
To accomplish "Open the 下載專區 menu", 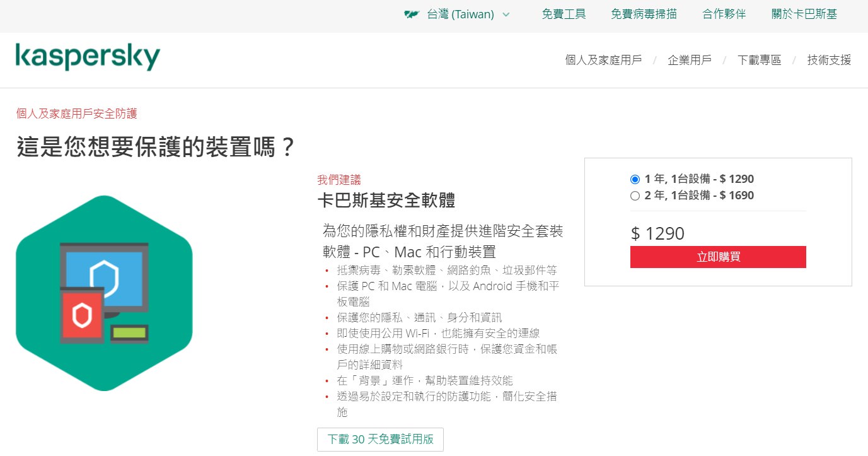I will (x=759, y=60).
